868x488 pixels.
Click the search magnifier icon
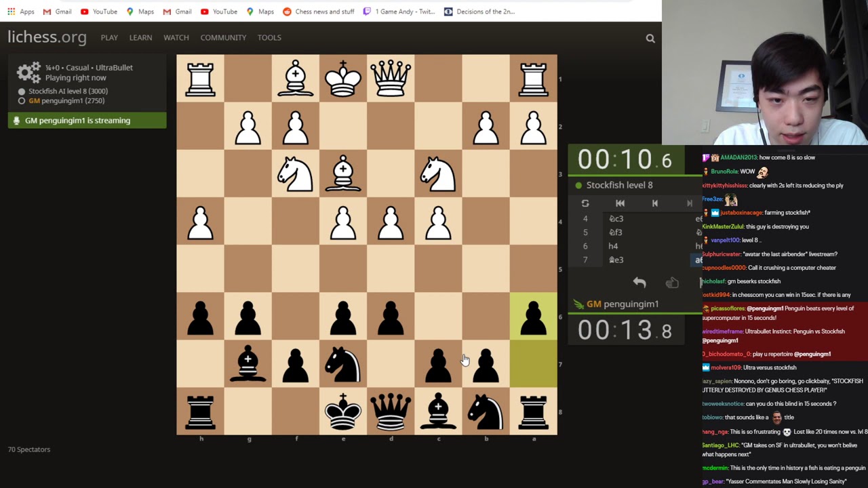pyautogui.click(x=650, y=39)
